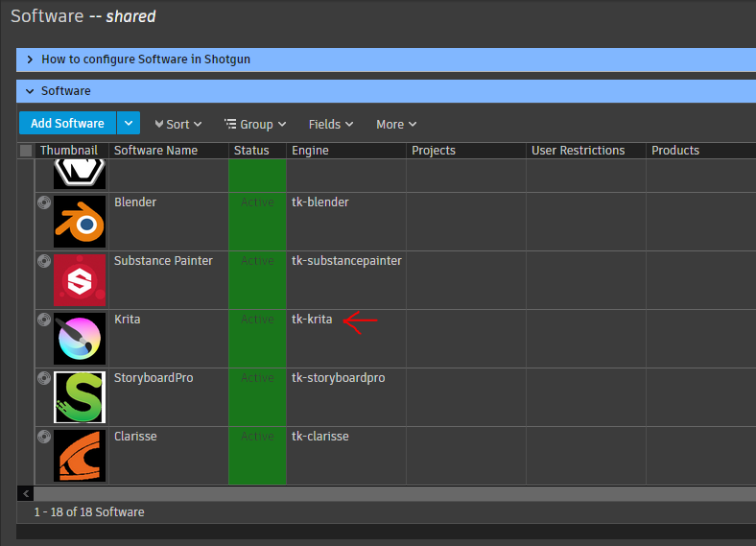Click the Projects column header
Image resolution: width=756 pixels, height=546 pixels.
click(466, 151)
